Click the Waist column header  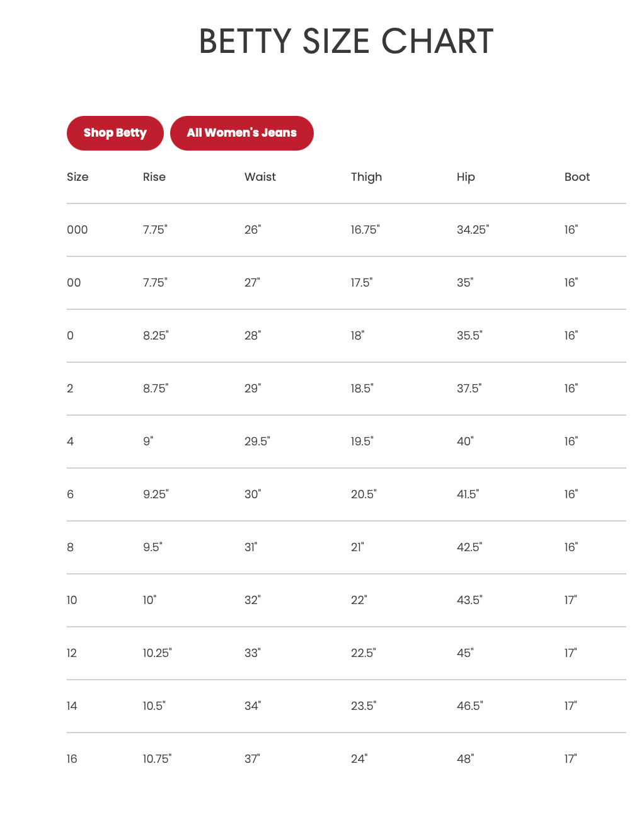[260, 177]
